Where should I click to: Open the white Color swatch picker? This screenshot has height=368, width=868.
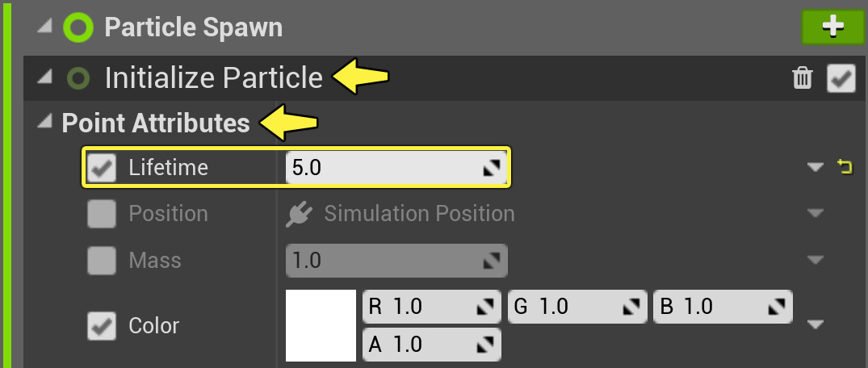pyautogui.click(x=321, y=325)
